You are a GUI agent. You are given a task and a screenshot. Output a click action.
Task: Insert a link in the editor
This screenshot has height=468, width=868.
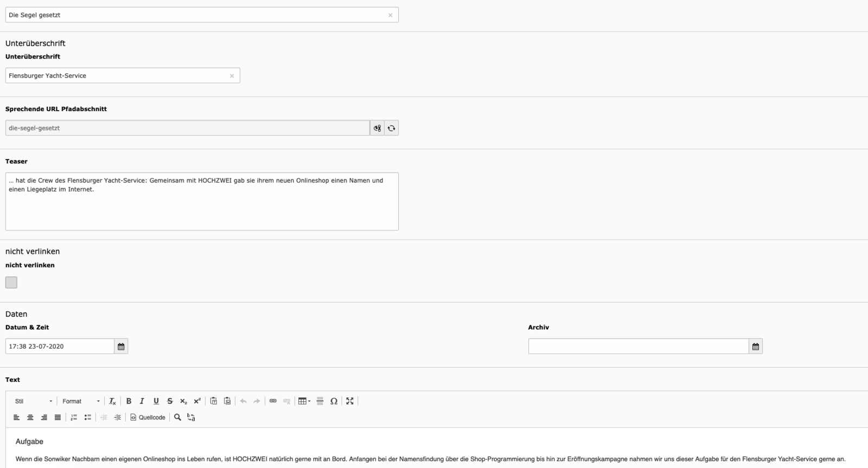tap(273, 401)
